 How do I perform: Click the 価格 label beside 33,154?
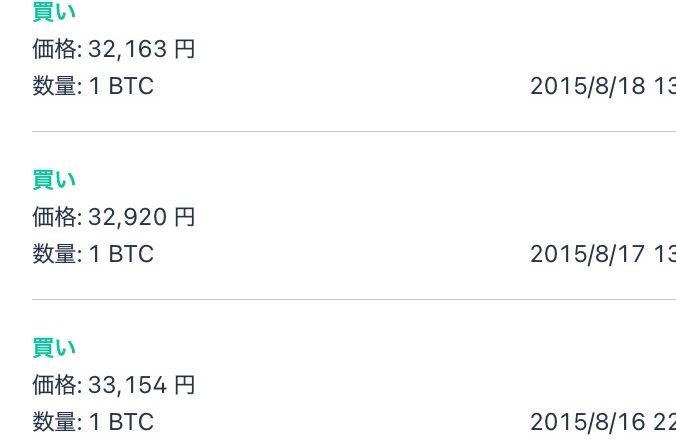tap(54, 385)
